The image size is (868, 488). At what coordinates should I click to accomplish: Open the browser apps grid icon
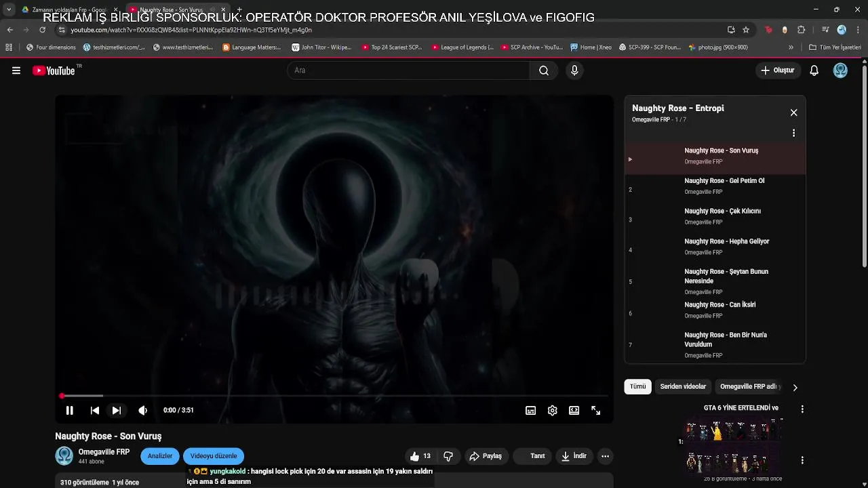click(x=9, y=47)
